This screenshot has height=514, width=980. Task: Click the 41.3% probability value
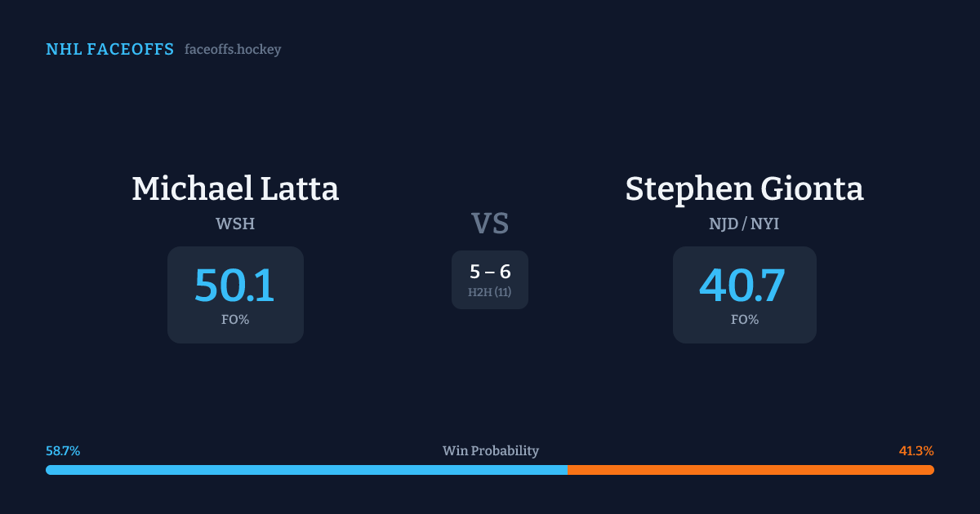916,451
